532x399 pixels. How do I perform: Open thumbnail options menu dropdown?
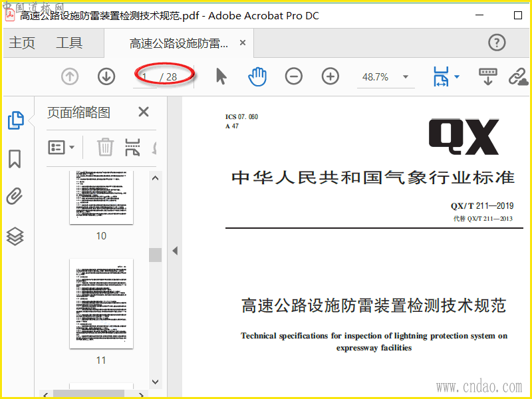[61, 147]
